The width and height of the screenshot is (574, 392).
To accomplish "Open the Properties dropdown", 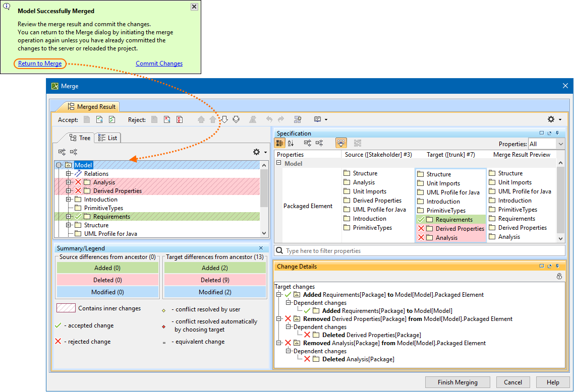I will [560, 144].
